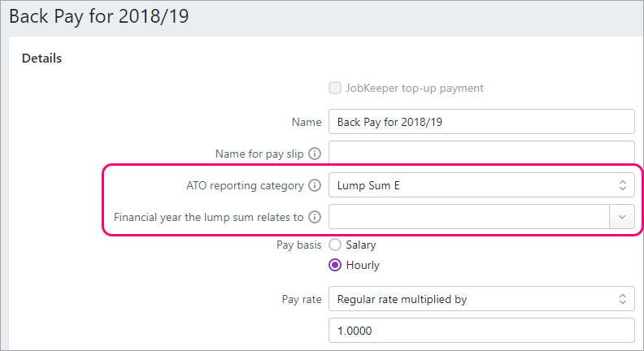Viewport: 644px width, 351px height.
Task: Click the JobKeeper top-up payment label text
Action: [415, 88]
